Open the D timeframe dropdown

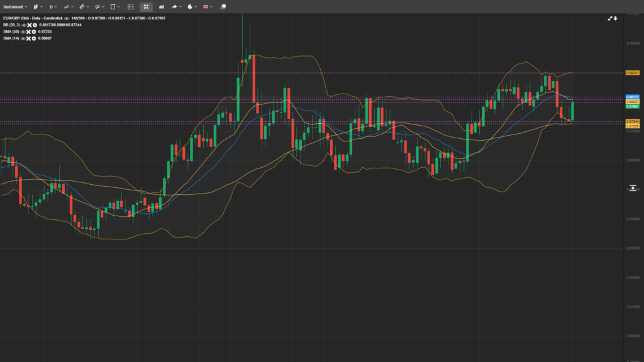pyautogui.click(x=53, y=6)
